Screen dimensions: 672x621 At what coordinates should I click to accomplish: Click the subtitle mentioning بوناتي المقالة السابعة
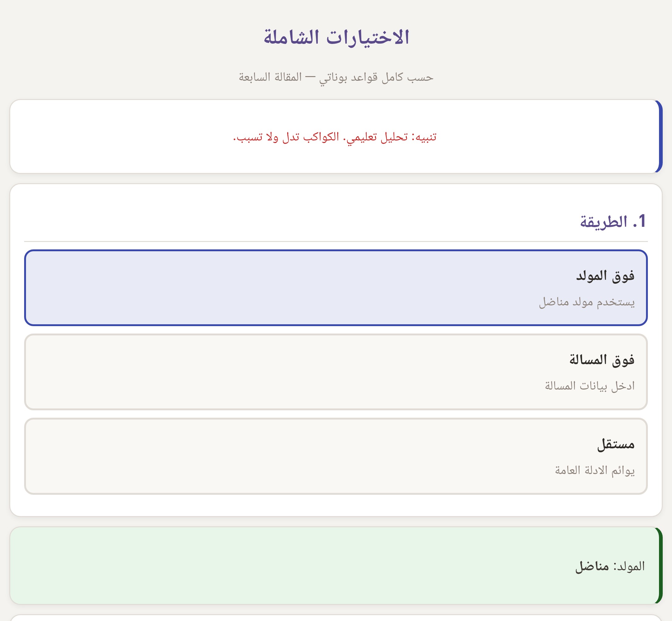tap(336, 77)
